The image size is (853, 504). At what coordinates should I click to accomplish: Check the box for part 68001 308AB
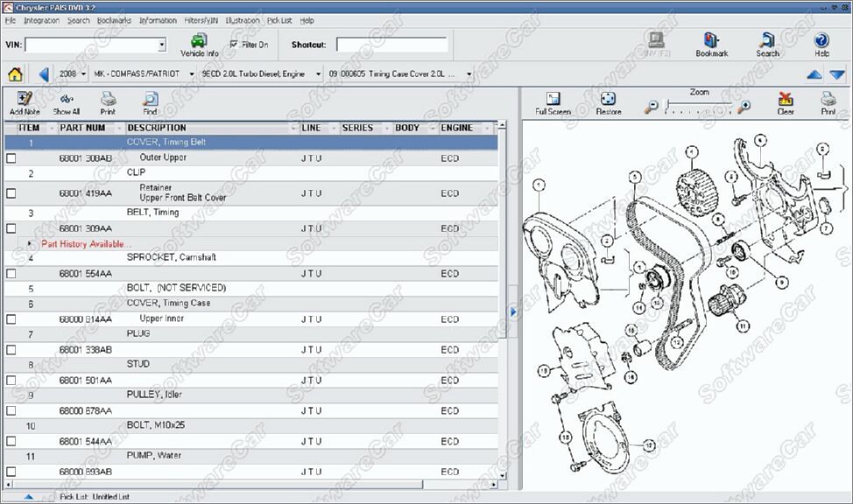click(11, 158)
